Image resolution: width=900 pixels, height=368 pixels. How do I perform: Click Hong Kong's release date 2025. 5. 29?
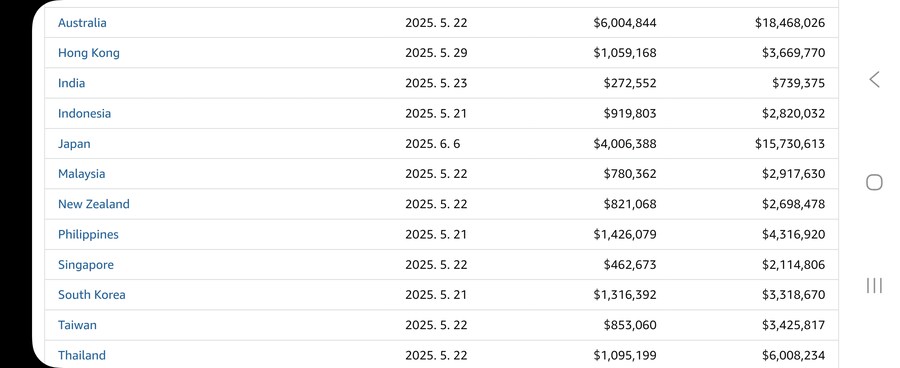tap(436, 53)
